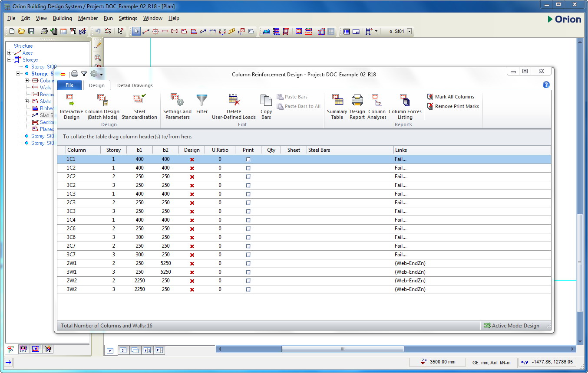Viewport: 588px width, 373px height.
Task: Open the Member menu
Action: pyautogui.click(x=88, y=18)
